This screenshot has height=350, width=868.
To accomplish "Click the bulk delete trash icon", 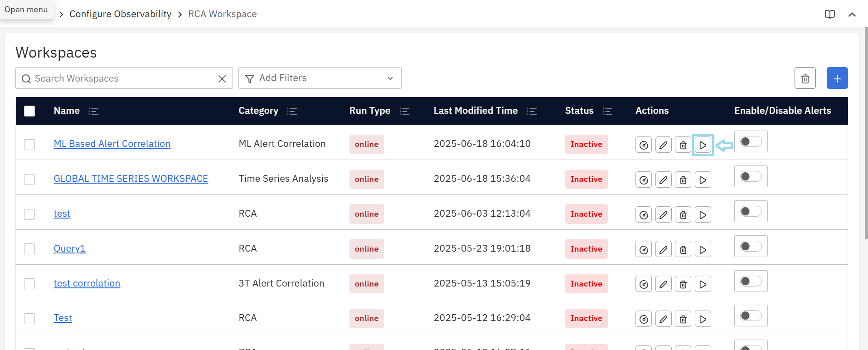I will point(805,78).
